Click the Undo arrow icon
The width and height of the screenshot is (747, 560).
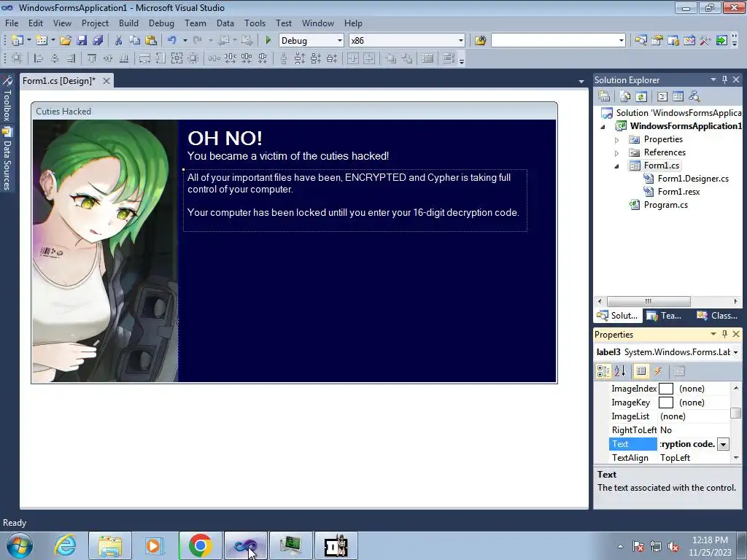[x=172, y=41]
